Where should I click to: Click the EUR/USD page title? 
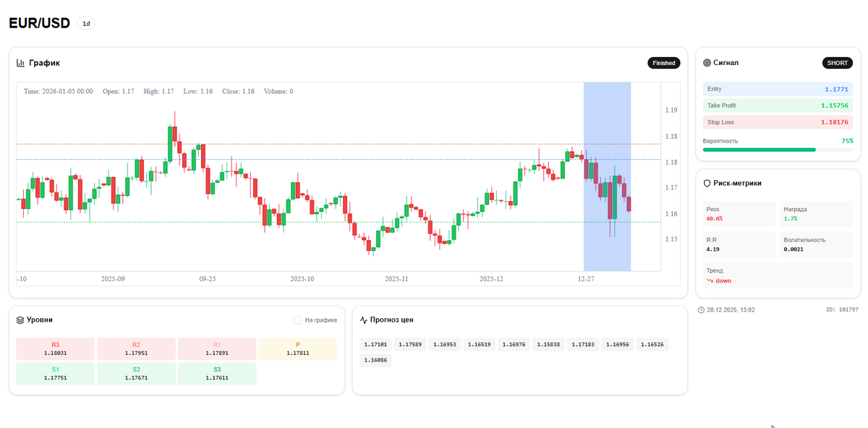(x=39, y=23)
